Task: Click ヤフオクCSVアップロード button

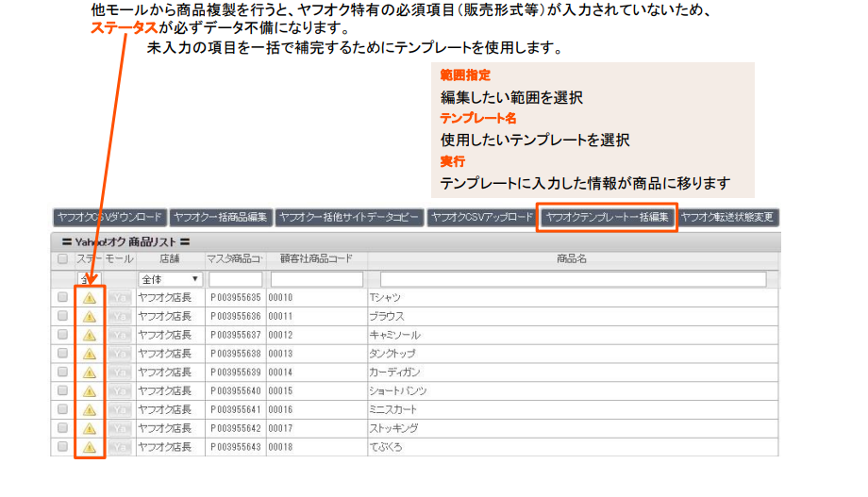Action: (x=481, y=218)
